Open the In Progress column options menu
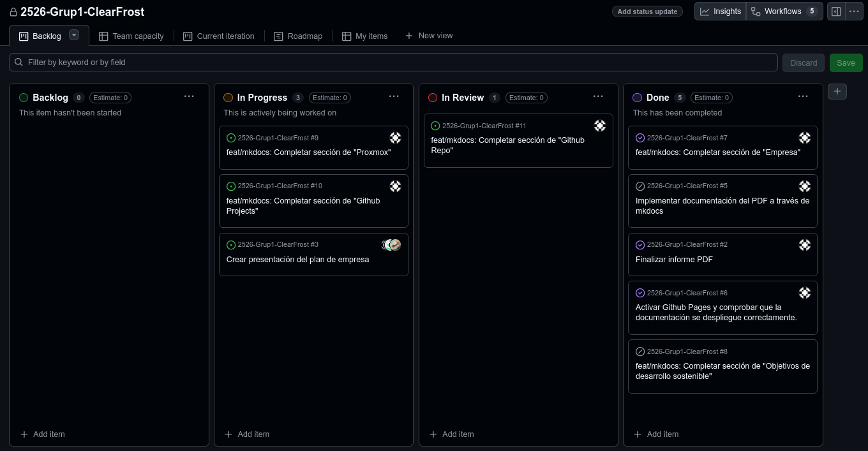Screen dimensions: 868x451 [x=394, y=96]
